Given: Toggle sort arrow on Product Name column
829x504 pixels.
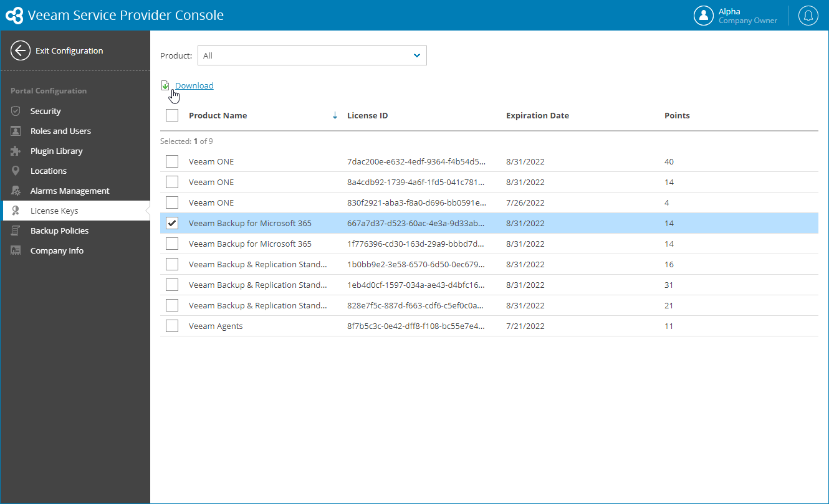Looking at the screenshot, I should [x=335, y=115].
